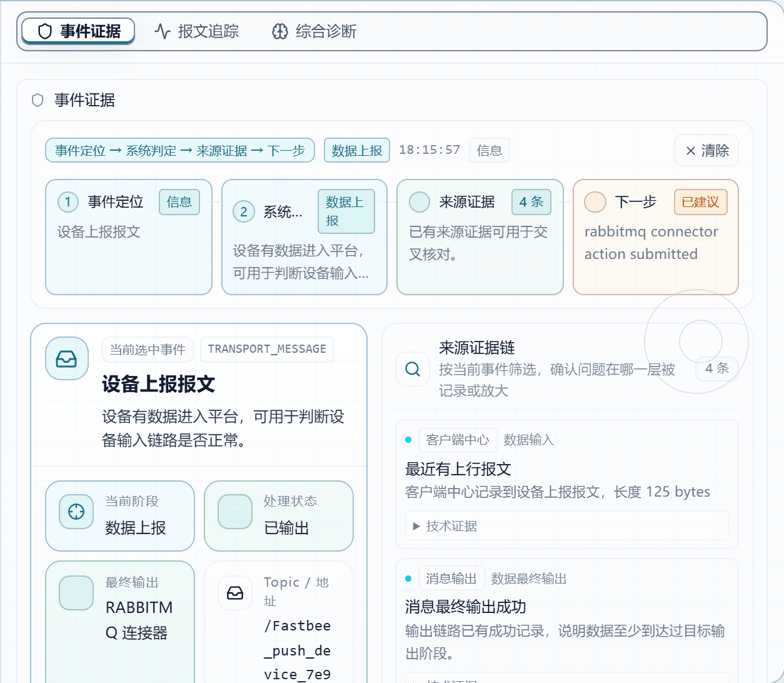Open the 来源证据 step card
The image size is (784, 683).
click(x=480, y=237)
